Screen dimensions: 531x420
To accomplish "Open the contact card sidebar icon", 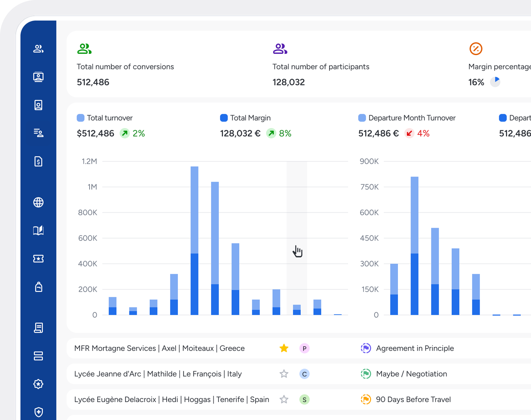I will pyautogui.click(x=38, y=105).
